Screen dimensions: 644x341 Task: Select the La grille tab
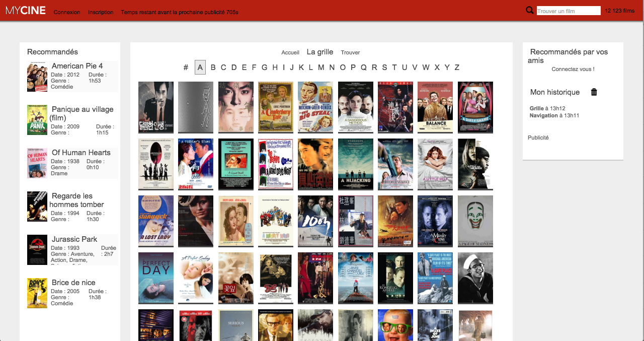click(320, 52)
